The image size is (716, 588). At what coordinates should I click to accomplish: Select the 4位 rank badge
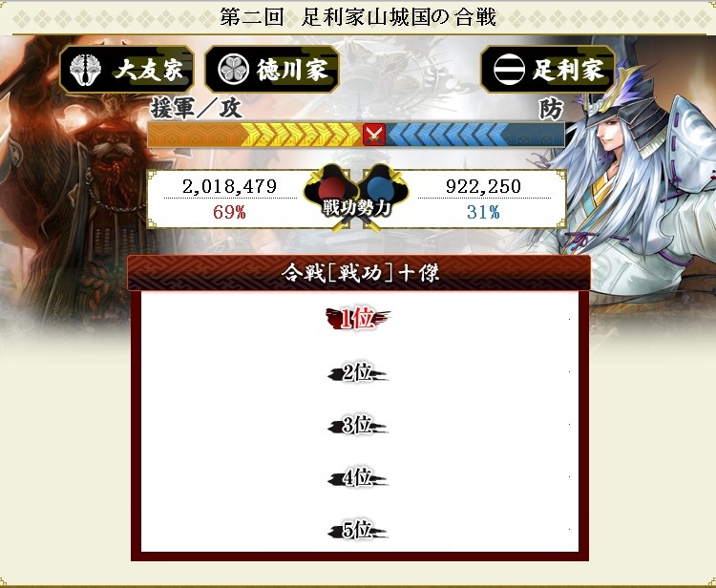(358, 477)
